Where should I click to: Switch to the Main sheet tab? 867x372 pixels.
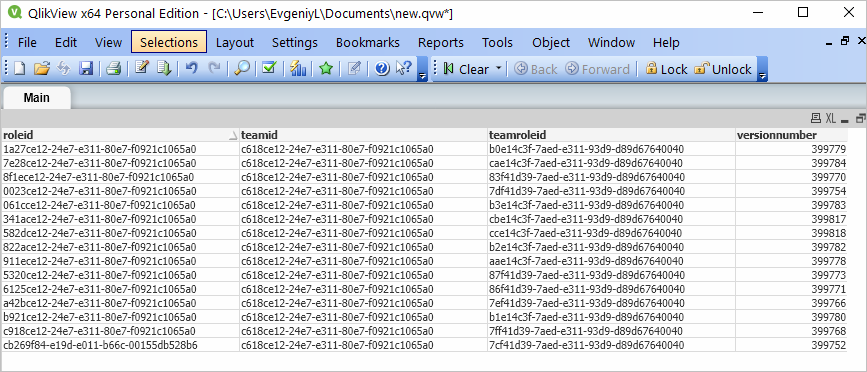pyautogui.click(x=36, y=98)
